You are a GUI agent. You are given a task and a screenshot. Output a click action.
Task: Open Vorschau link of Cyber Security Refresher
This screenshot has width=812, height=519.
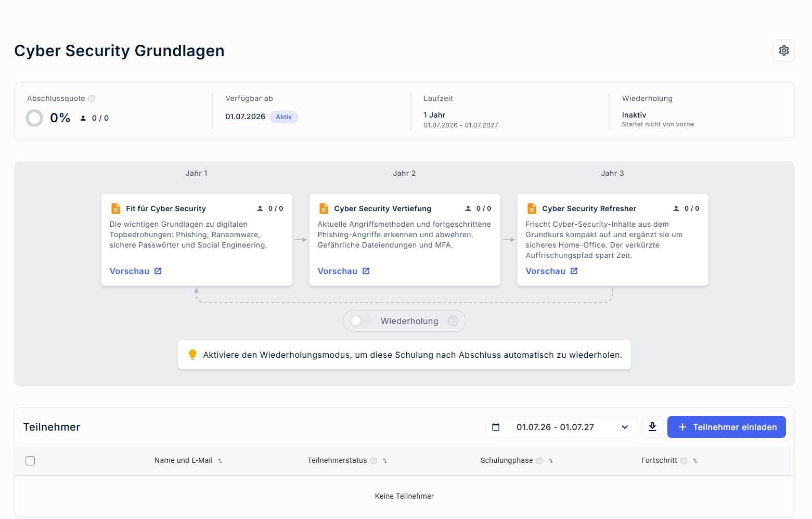coord(552,271)
